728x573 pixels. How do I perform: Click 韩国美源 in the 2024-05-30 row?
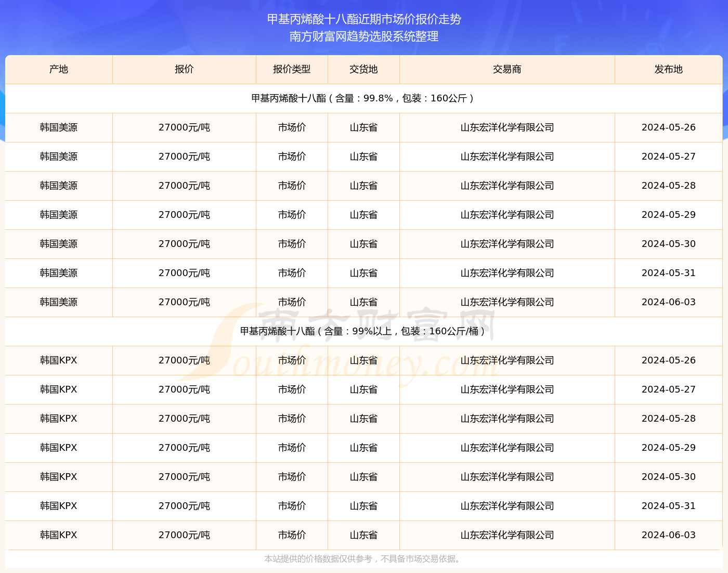coord(59,244)
